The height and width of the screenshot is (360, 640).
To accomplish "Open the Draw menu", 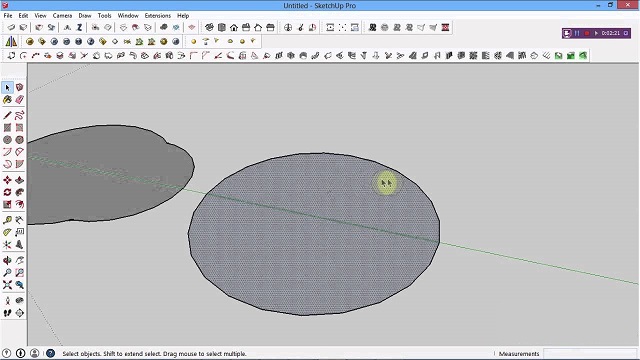I will pyautogui.click(x=85, y=16).
